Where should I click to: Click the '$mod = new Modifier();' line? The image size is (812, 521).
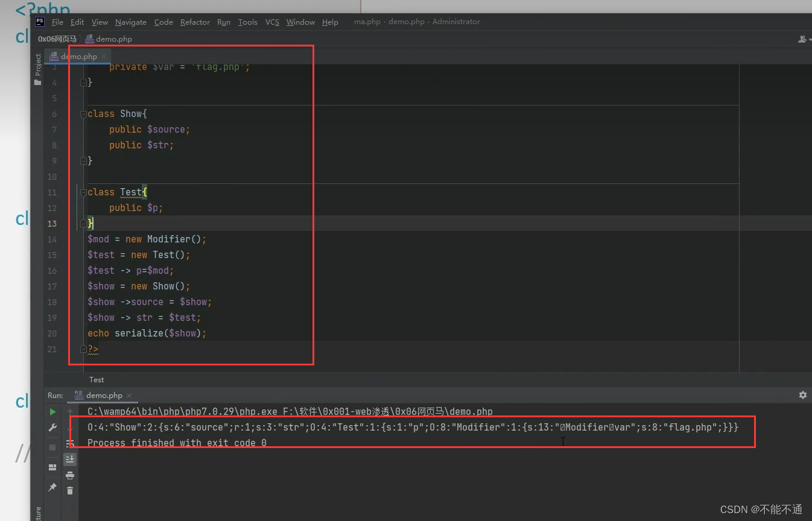click(147, 239)
